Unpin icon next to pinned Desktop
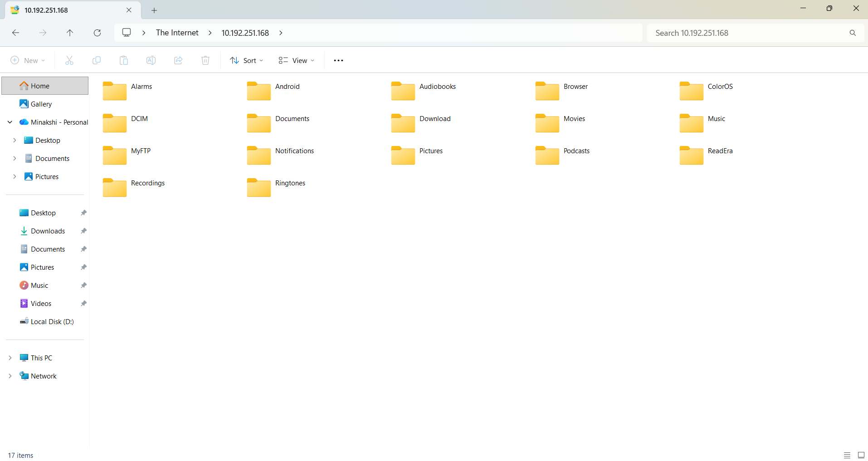 83,213
